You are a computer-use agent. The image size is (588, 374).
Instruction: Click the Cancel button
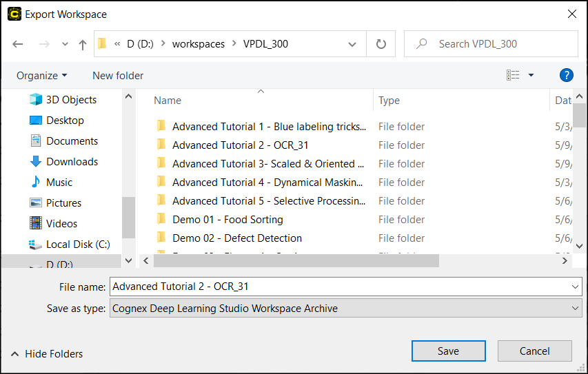pos(534,351)
